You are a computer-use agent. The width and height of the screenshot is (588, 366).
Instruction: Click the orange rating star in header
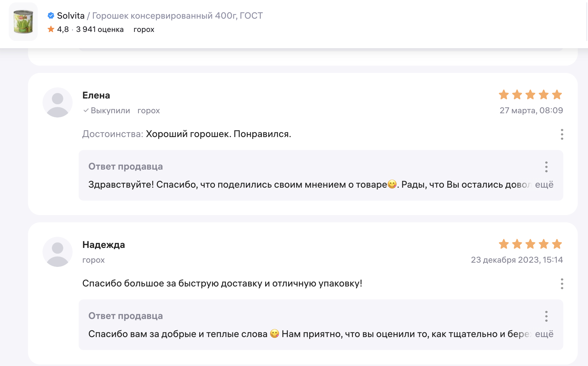coord(51,29)
